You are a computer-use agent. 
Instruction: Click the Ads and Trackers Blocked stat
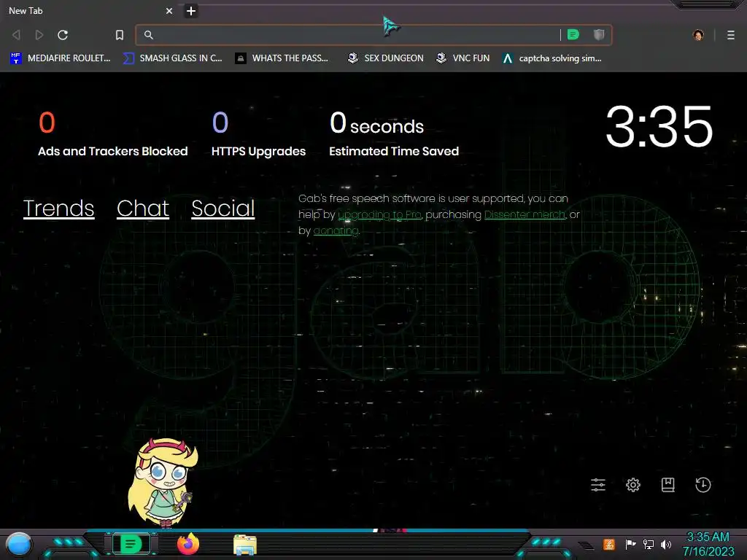(113, 133)
